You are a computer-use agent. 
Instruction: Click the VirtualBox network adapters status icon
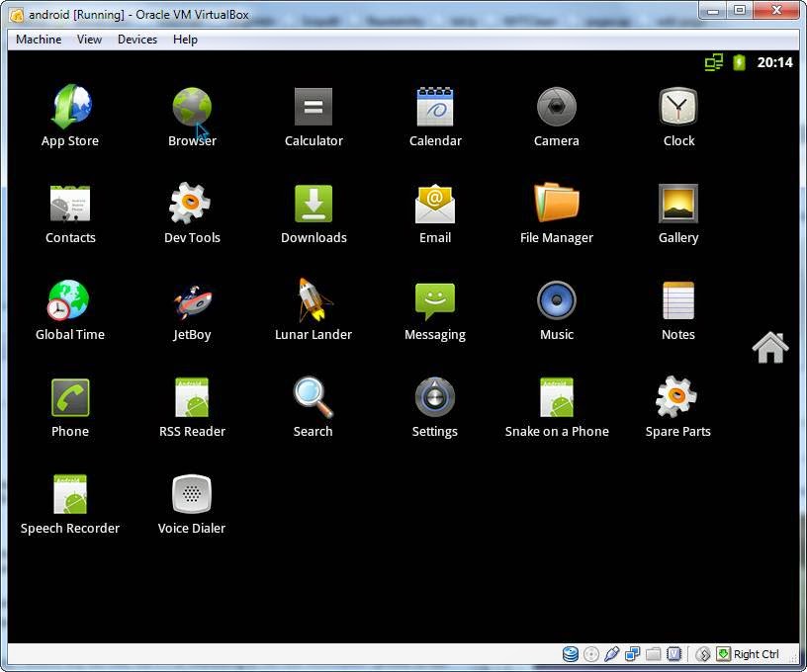coord(633,654)
